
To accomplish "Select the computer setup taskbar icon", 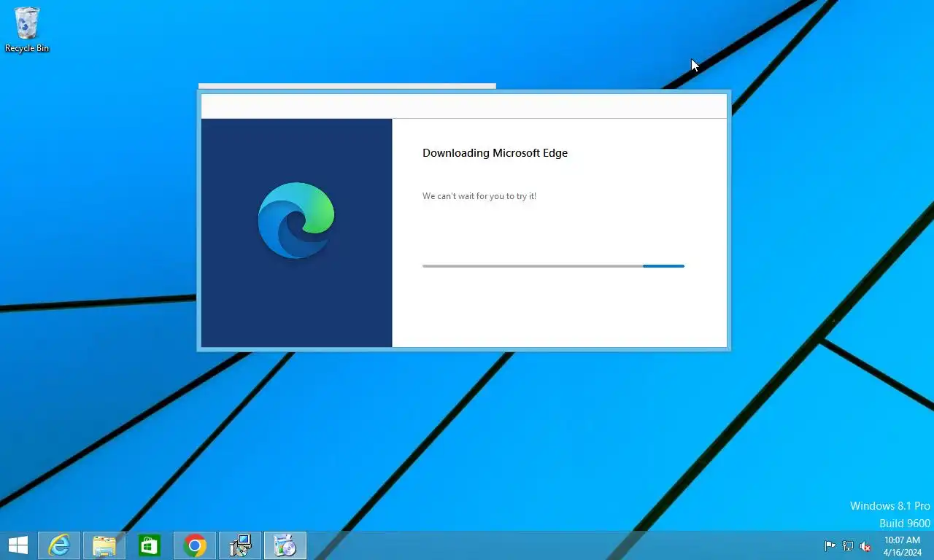I will pos(240,545).
